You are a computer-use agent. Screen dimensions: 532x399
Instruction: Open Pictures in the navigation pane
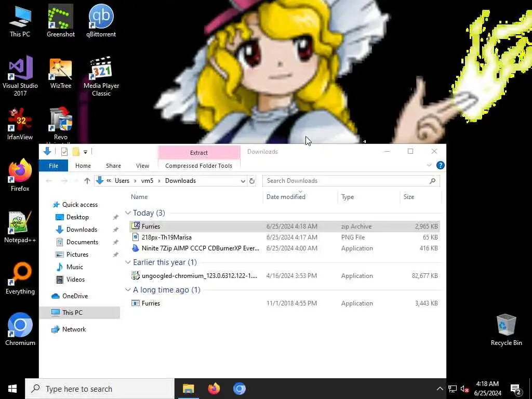click(77, 255)
